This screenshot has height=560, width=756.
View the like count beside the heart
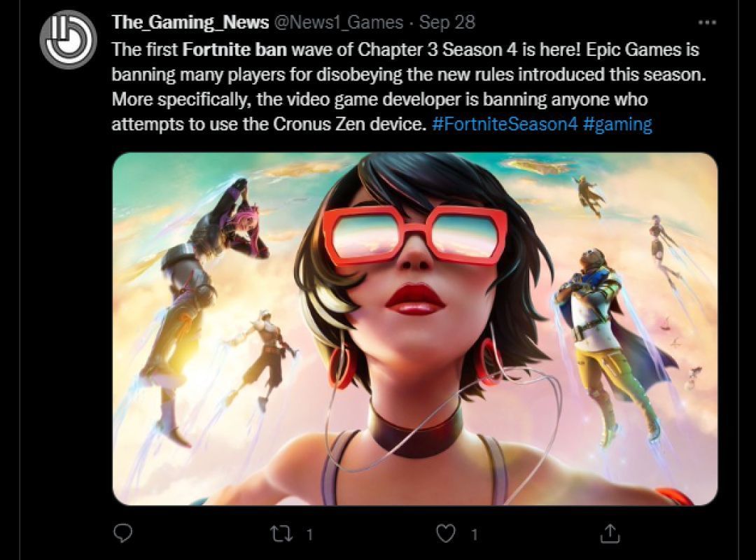474,534
